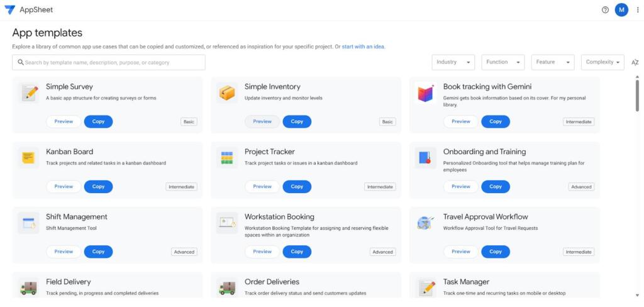Image resolution: width=644 pixels, height=307 pixels.
Task: Click the Simple Inventory box icon
Action: 227,93
